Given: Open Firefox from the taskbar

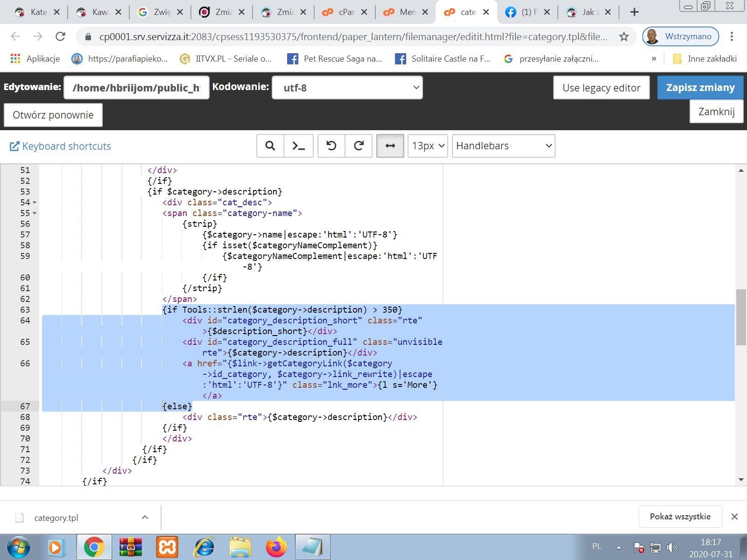Looking at the screenshot, I should click(x=276, y=547).
